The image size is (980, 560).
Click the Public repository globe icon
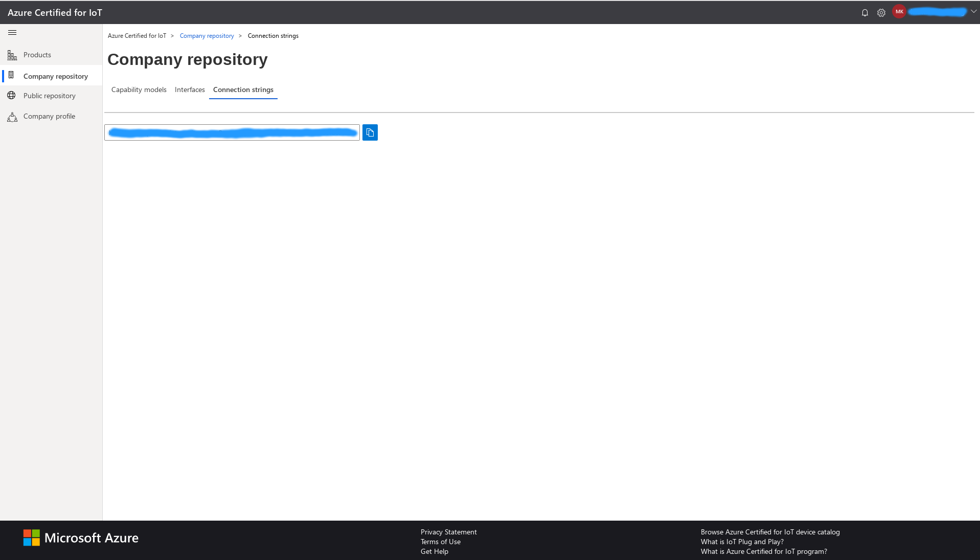click(11, 95)
